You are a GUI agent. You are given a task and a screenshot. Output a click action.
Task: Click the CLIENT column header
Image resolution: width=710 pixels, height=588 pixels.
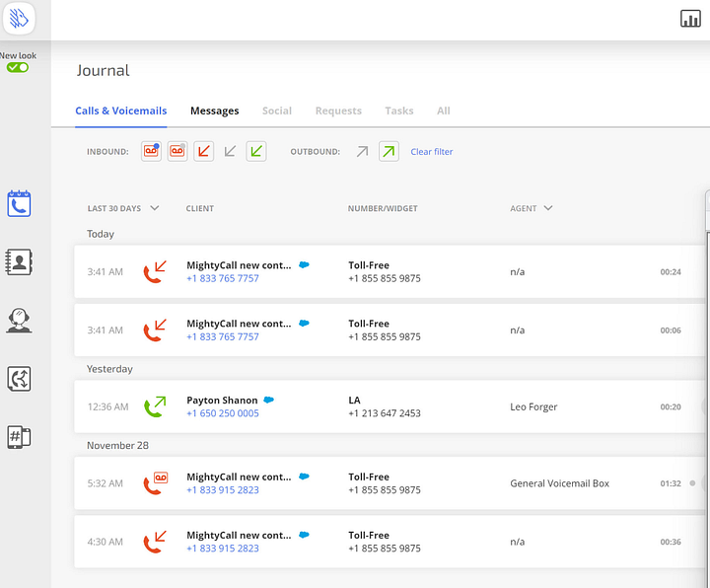[199, 208]
